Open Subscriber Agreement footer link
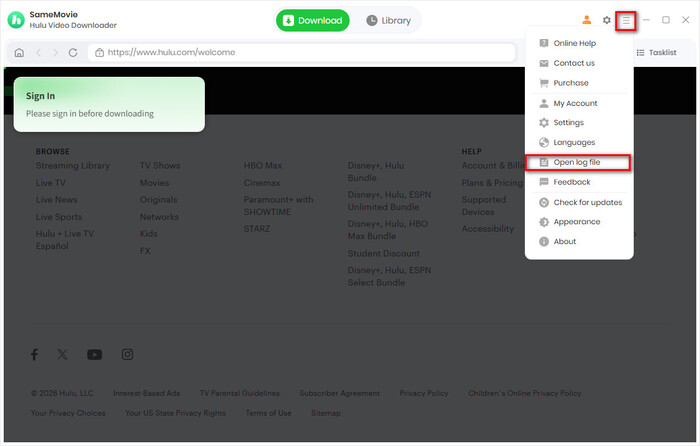 point(340,393)
